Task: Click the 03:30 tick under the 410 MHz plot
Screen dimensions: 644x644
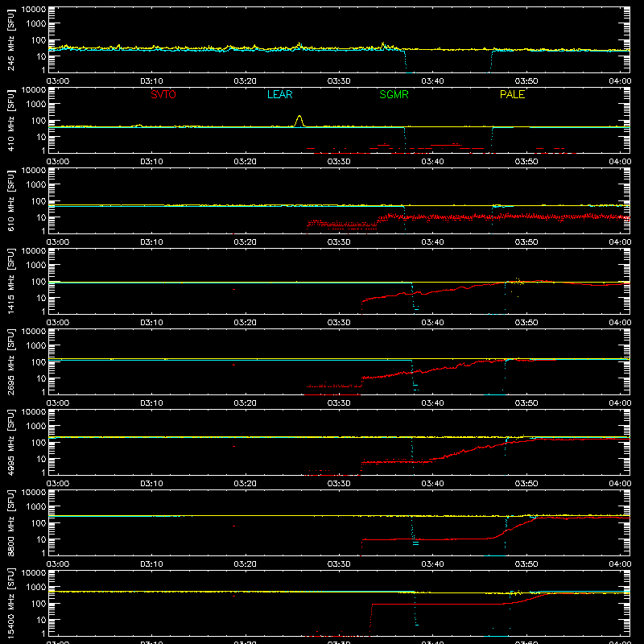Action: click(339, 162)
